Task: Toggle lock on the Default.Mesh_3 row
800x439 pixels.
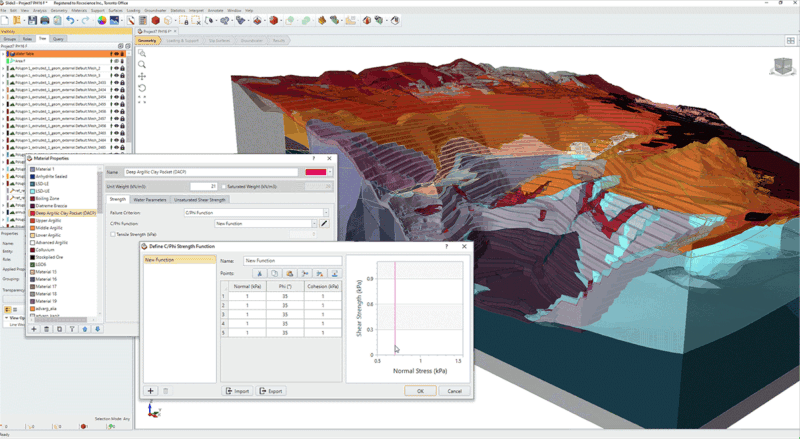Action: pos(122,75)
